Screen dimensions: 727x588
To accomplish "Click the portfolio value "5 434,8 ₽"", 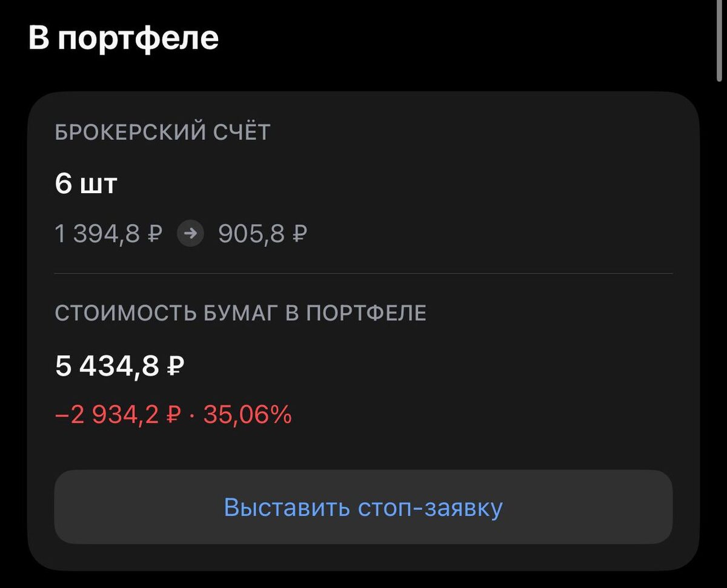I will (120, 364).
